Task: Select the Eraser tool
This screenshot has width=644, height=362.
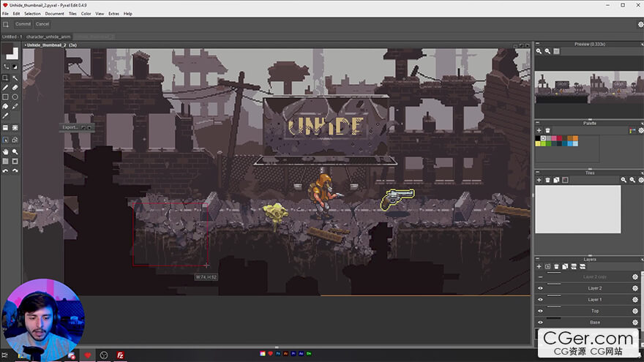Action: 15,88
